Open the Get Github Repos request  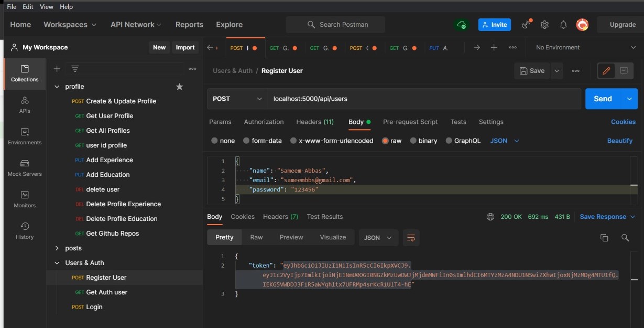[113, 234]
